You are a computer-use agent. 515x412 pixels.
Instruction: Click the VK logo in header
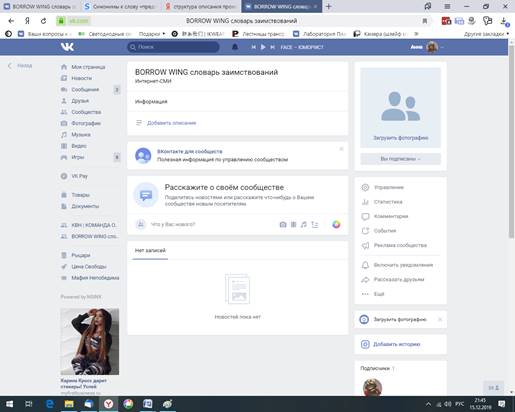[67, 47]
